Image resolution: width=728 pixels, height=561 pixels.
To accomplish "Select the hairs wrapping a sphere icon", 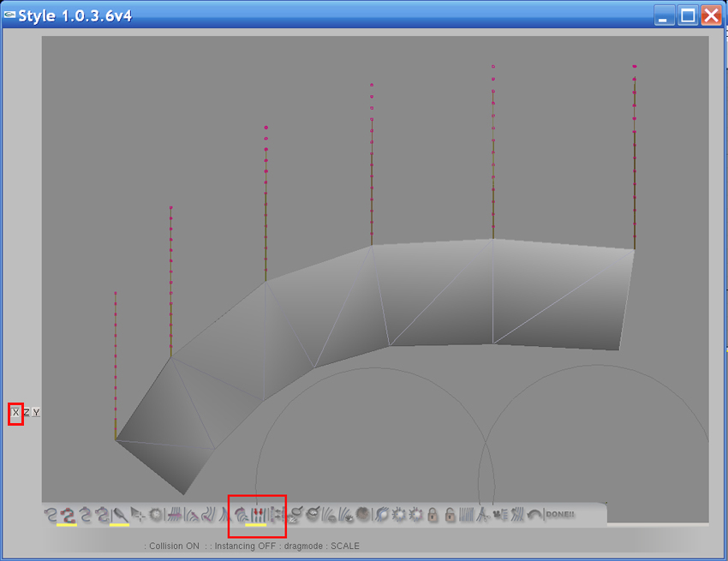I will (x=382, y=514).
